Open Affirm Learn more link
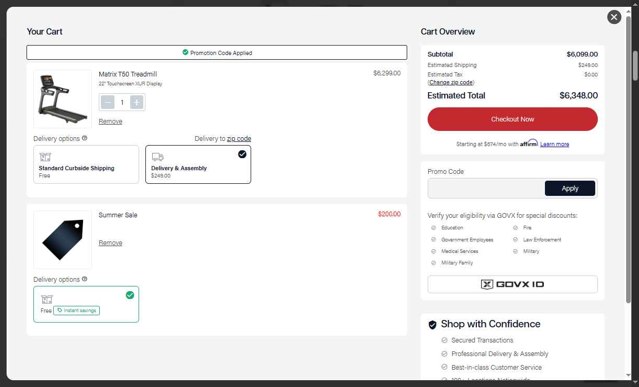Screen dimensions: 639x387 (x=554, y=144)
